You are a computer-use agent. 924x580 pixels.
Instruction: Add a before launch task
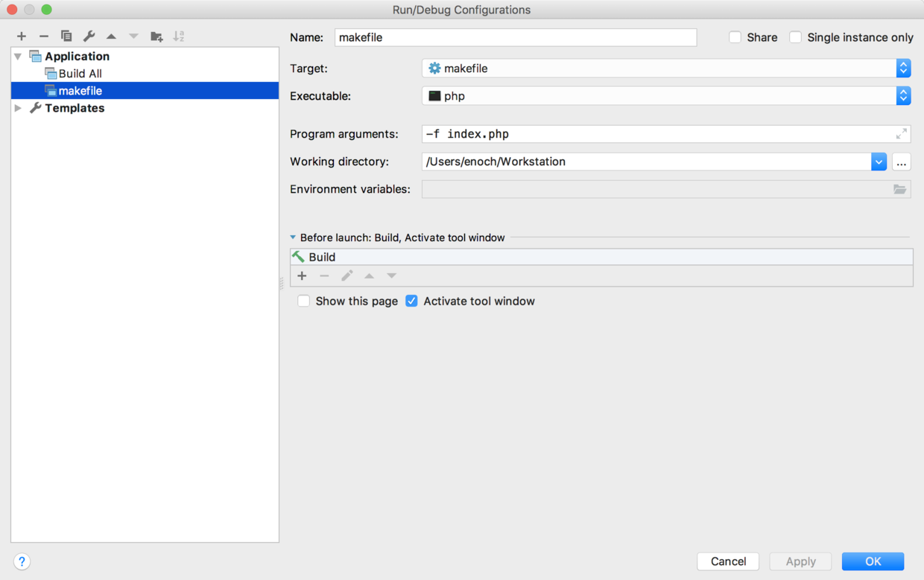coord(302,275)
